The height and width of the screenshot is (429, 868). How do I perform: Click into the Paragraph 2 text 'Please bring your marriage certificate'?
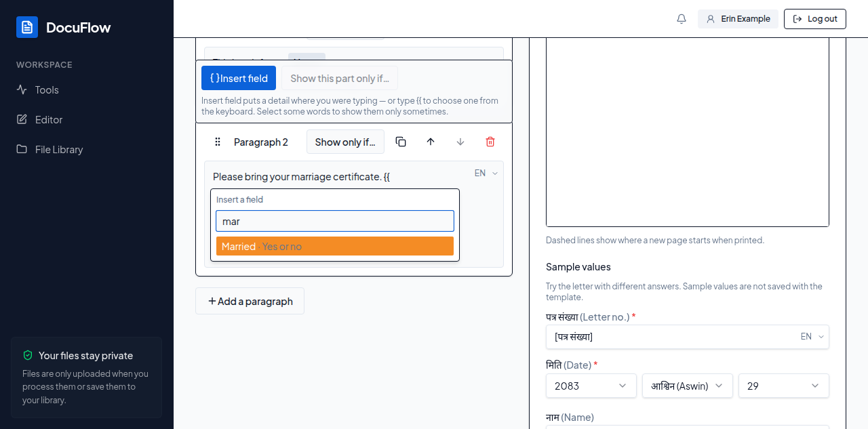(297, 177)
